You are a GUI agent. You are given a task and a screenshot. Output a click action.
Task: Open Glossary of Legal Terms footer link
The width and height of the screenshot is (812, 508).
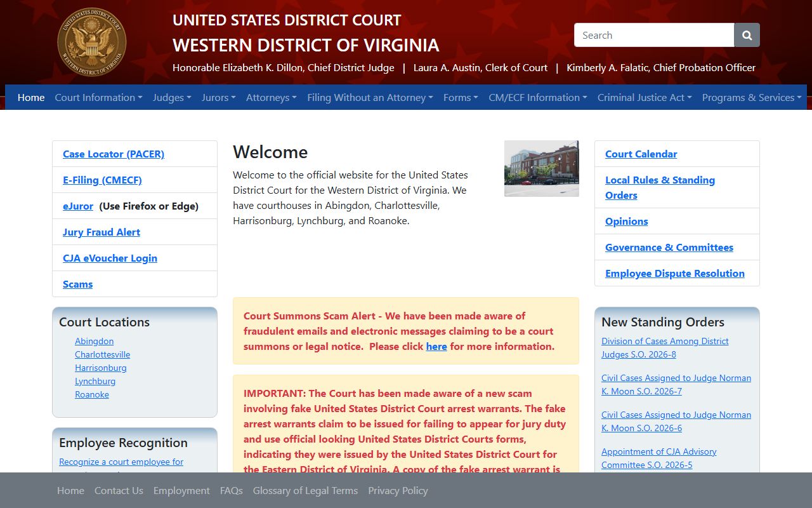[x=305, y=490]
